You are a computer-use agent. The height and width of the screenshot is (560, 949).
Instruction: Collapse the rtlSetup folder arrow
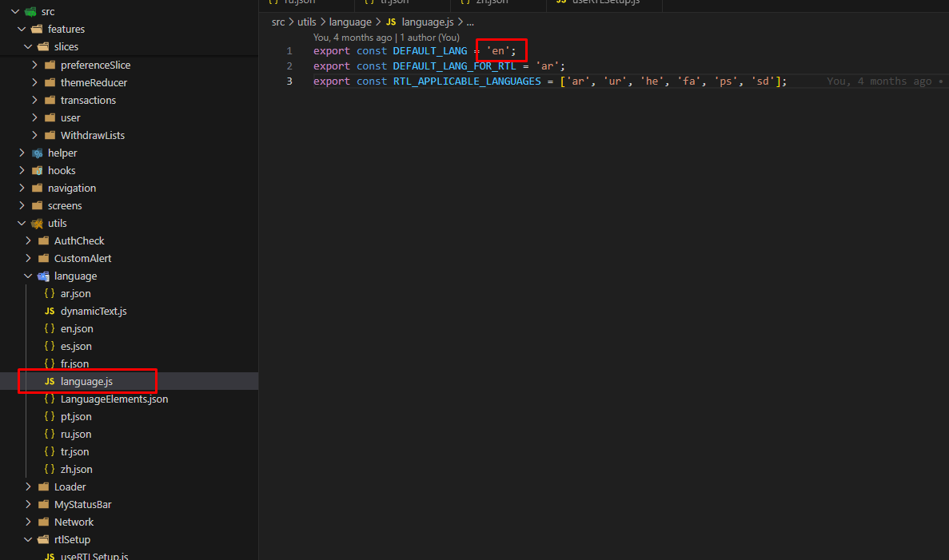tap(28, 539)
